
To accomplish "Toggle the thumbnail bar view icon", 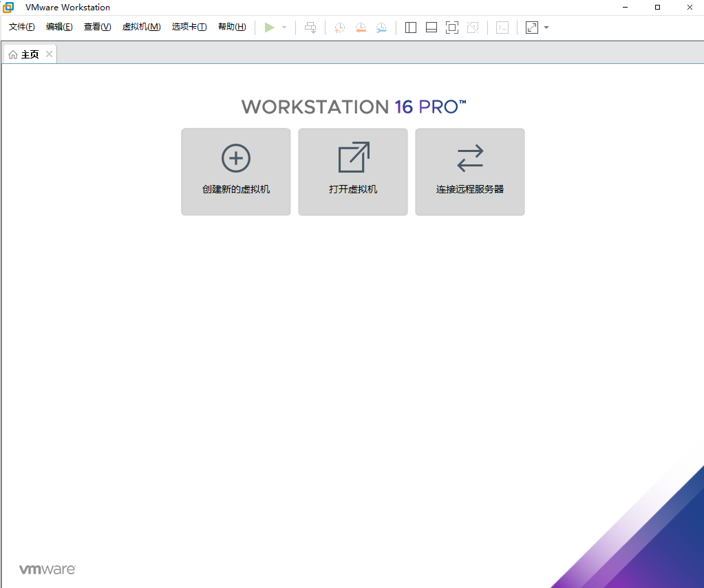I will pos(431,28).
